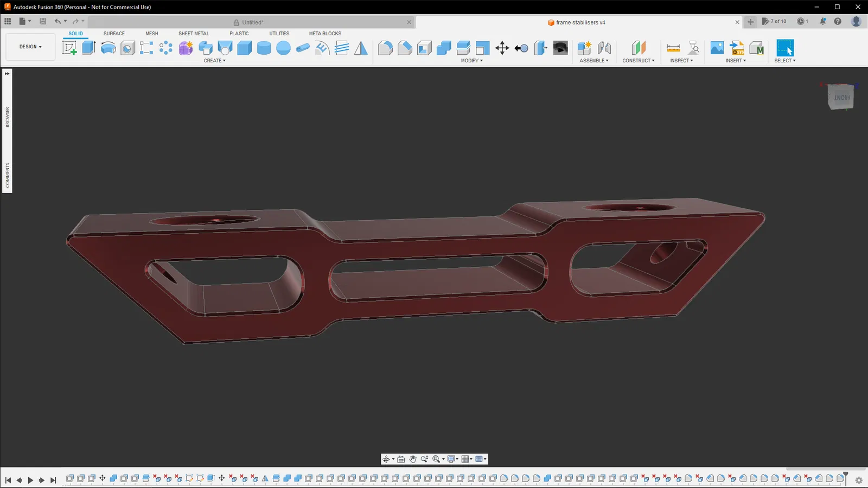Image resolution: width=868 pixels, height=488 pixels.
Task: Expand the Create menu dropdown
Action: [x=215, y=61]
